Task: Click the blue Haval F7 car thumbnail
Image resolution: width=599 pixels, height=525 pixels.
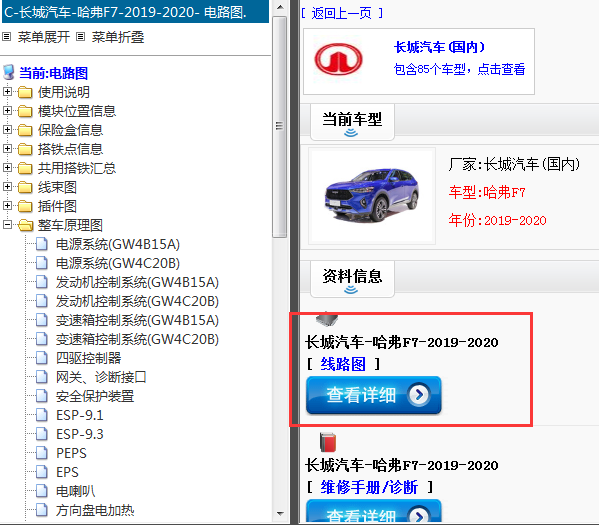Action: click(x=372, y=195)
